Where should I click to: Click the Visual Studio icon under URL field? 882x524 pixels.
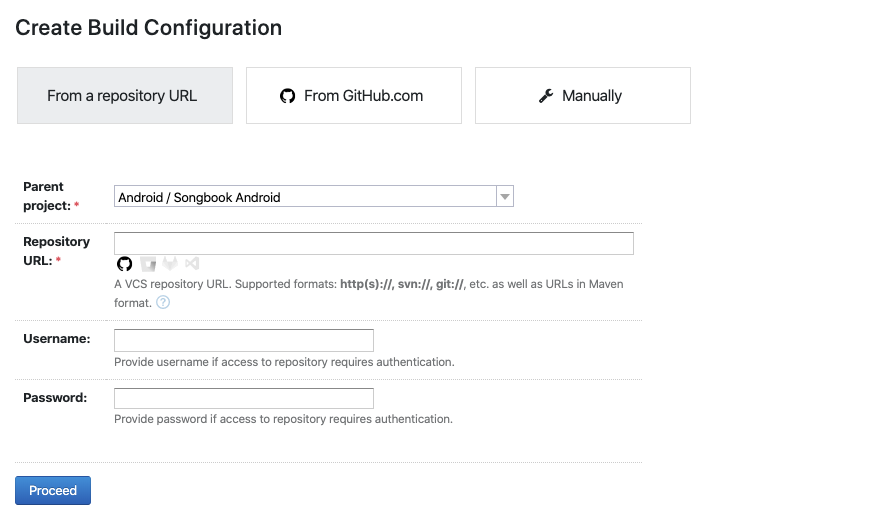[x=192, y=263]
